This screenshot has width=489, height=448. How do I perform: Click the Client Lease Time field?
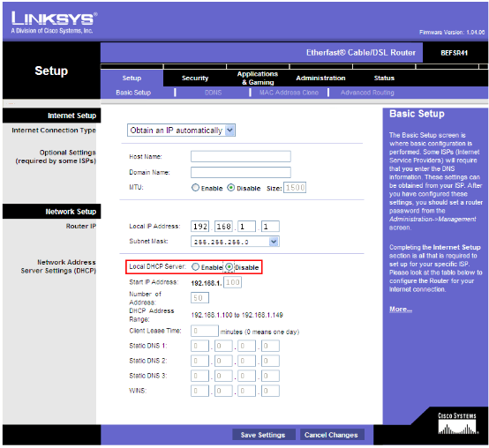click(x=205, y=331)
